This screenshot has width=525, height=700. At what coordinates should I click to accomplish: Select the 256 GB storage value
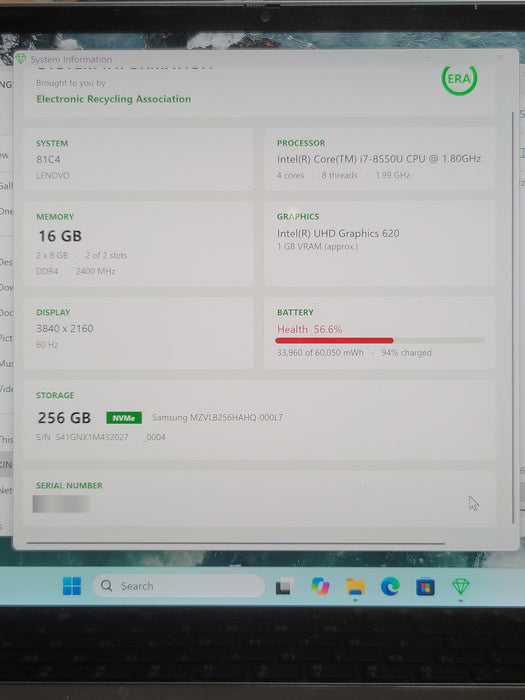pyautogui.click(x=64, y=418)
